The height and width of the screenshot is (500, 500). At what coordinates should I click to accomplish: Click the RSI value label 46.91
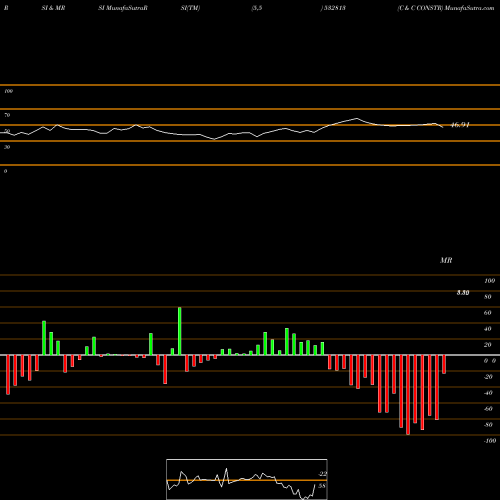(460, 125)
